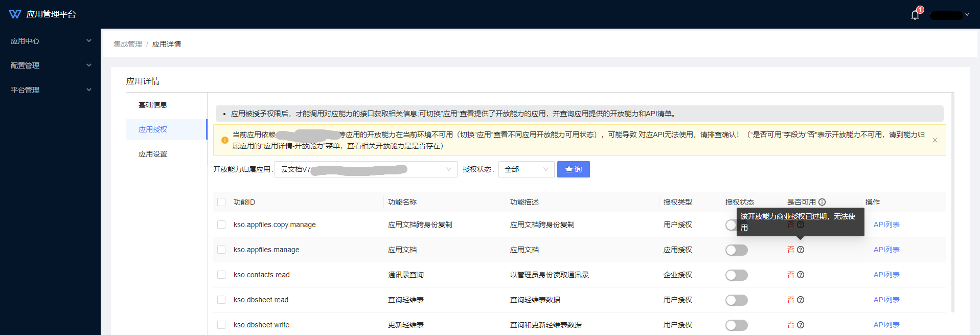This screenshot has height=335, width=980.
Task: Click the WPS logo icon in header
Action: (15, 14)
